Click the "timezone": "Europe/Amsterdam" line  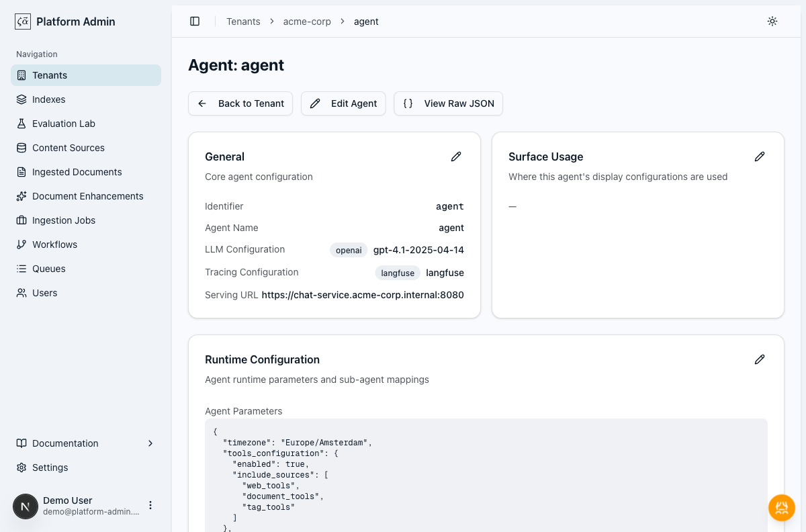[x=298, y=443]
